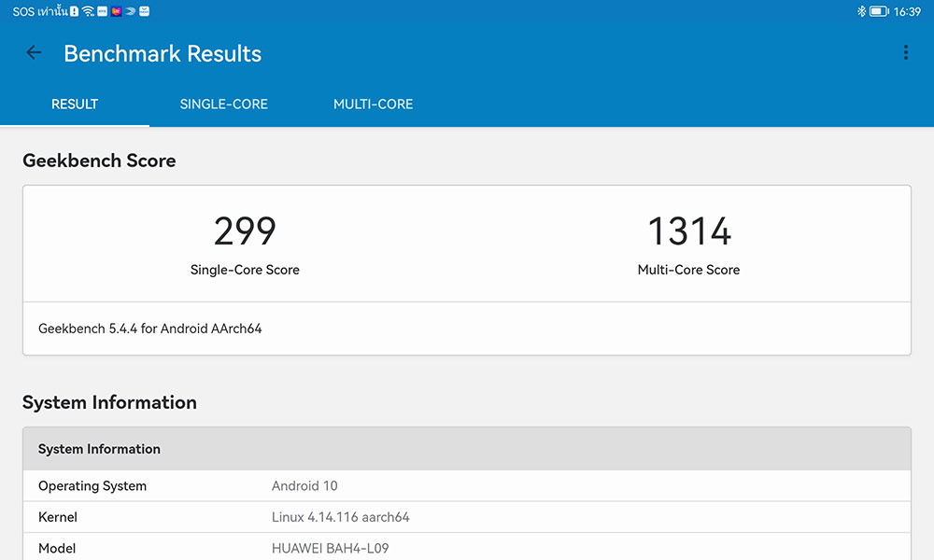
Task: Tap Geekbench 5.4.4 for Android AArch64 text
Action: point(150,329)
